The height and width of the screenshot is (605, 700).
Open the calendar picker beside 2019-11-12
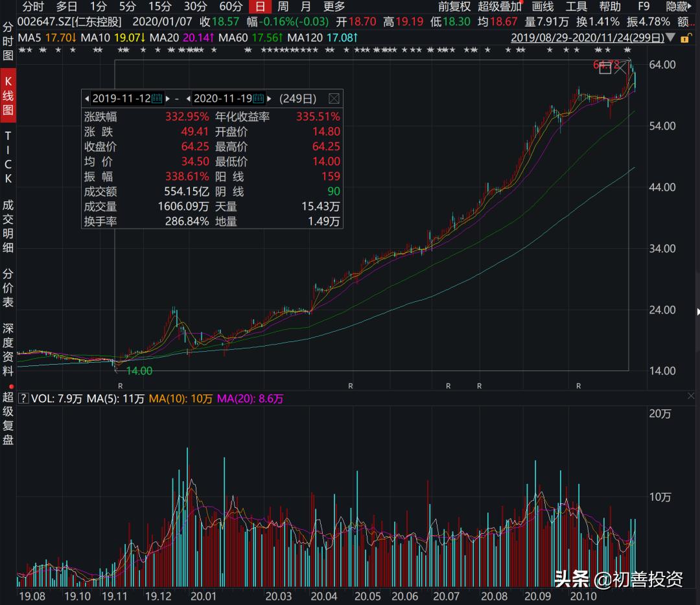156,98
